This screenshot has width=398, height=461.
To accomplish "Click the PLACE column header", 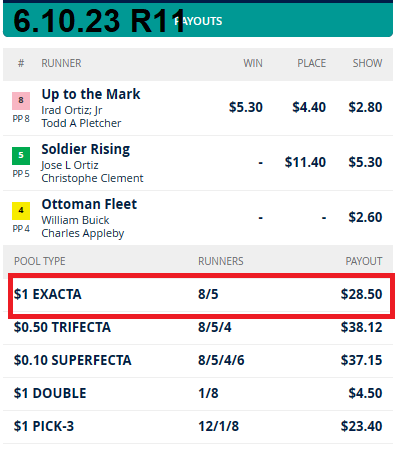I will [x=312, y=63].
